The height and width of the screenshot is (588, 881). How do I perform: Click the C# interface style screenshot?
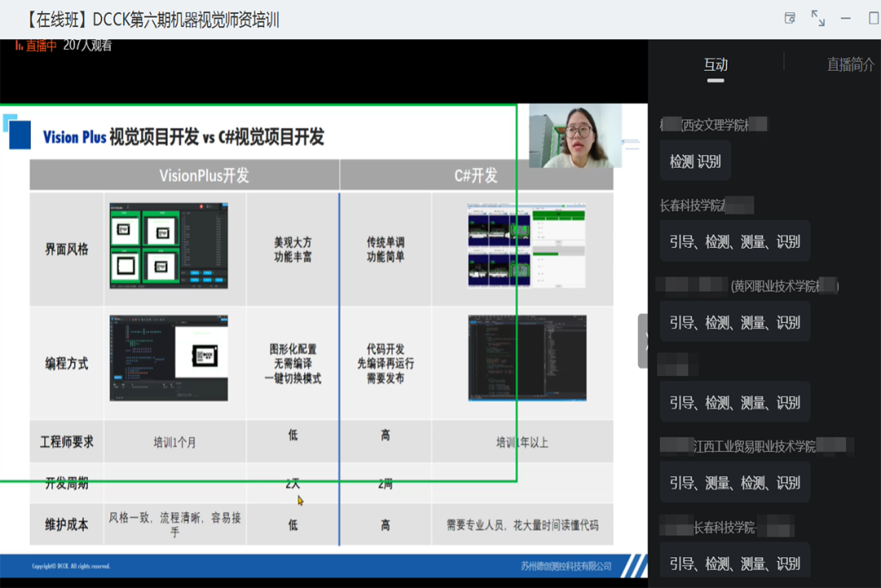526,245
